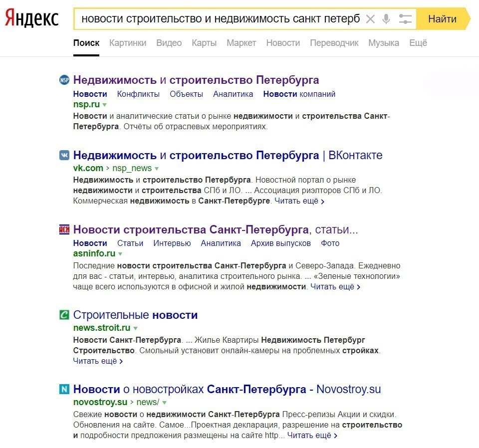Image resolution: width=479 pixels, height=448 pixels.
Task: Expand dropdown arrow next to news.stroit.ru
Action: (x=135, y=328)
